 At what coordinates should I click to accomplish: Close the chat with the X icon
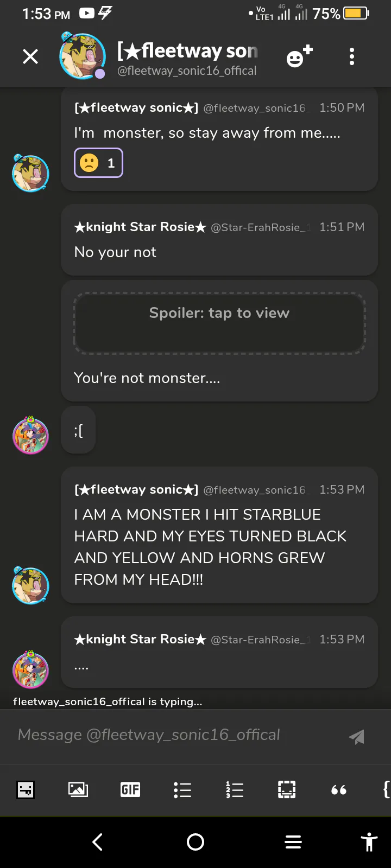[30, 56]
